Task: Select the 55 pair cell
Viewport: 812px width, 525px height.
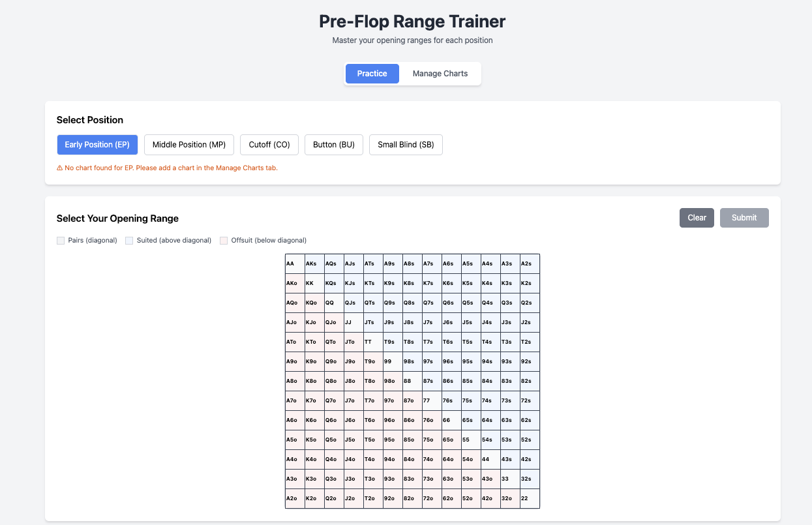Action: [472, 440]
